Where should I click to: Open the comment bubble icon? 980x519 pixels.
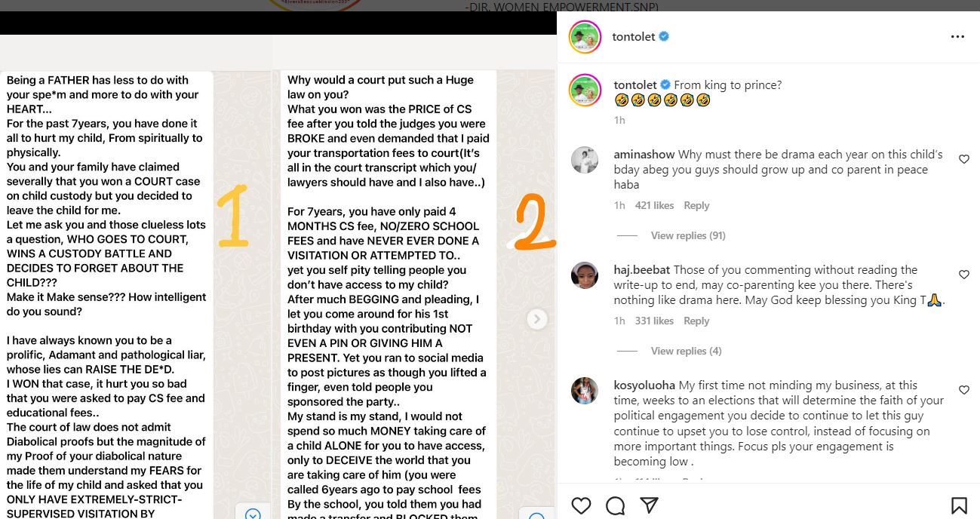coord(615,505)
